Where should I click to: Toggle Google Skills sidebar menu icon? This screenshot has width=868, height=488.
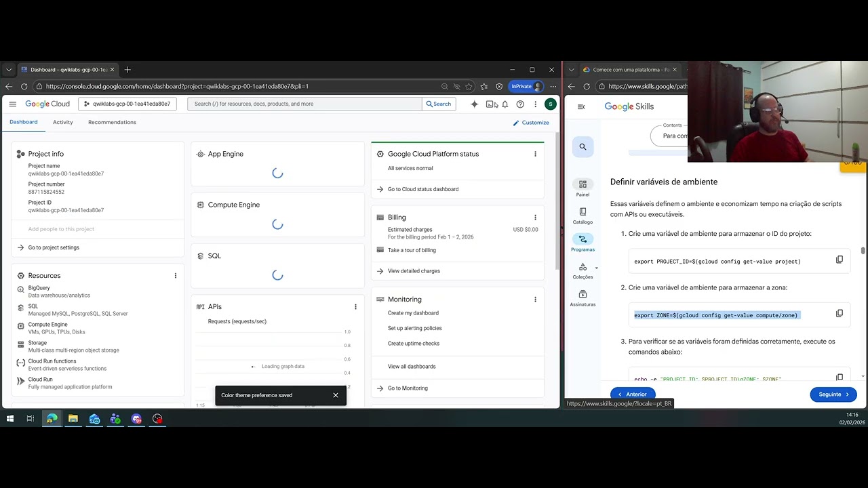[x=581, y=106]
